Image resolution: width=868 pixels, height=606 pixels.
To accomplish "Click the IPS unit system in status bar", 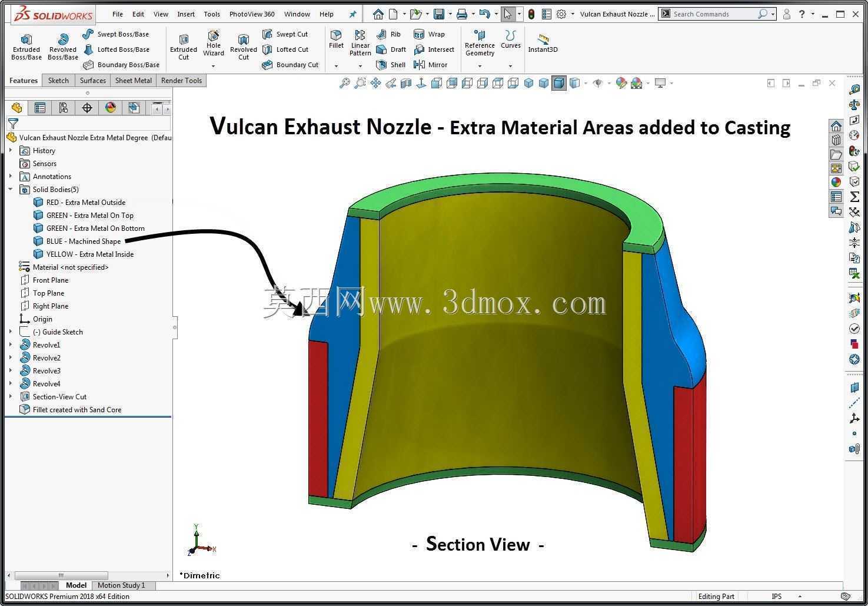I will click(777, 597).
